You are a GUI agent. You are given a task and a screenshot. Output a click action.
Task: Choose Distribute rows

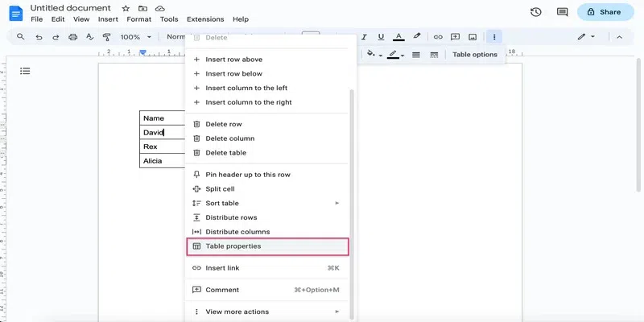pos(266,217)
